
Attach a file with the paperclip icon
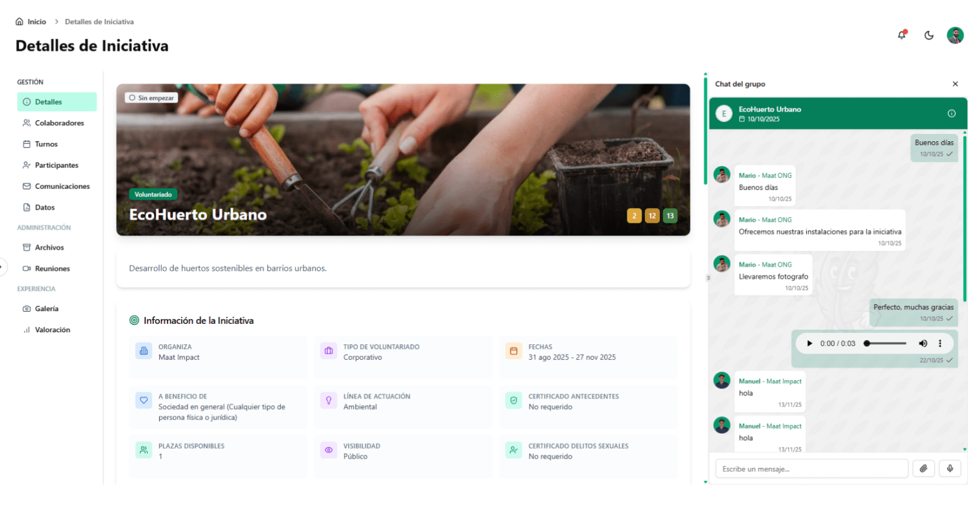924,469
